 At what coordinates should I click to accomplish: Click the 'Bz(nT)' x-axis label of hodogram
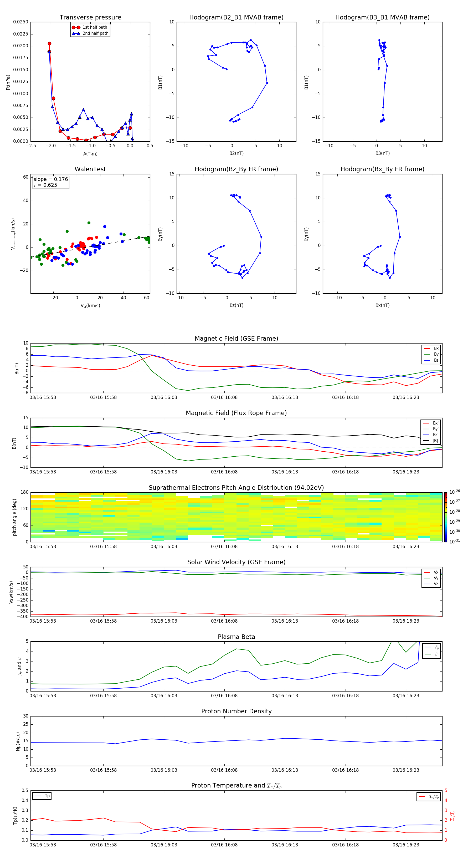coord(236,305)
